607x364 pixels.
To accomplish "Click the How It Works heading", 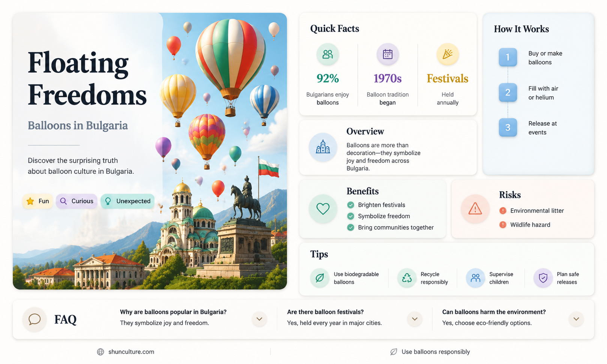I will point(521,29).
